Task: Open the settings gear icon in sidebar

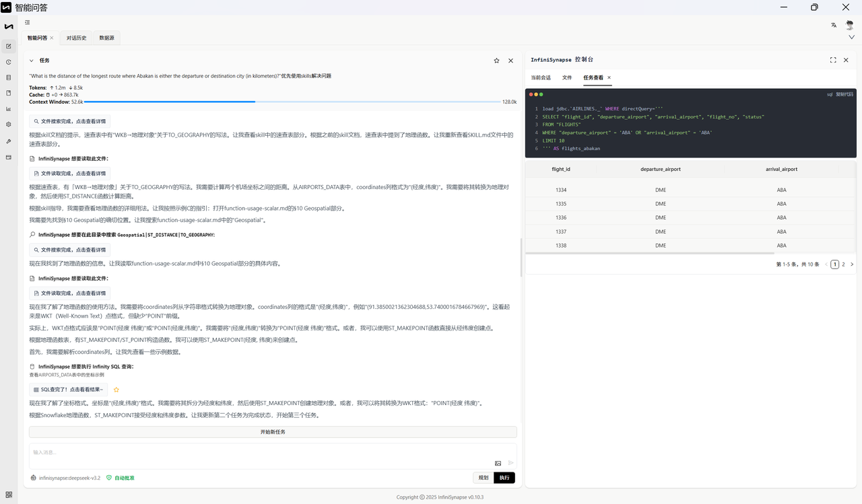Action: (x=8, y=124)
